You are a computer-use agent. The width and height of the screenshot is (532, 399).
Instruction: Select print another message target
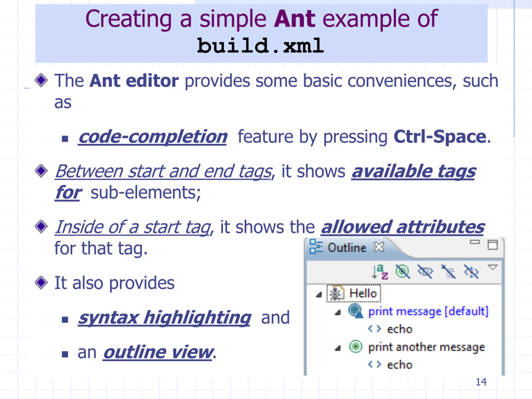coord(426,347)
